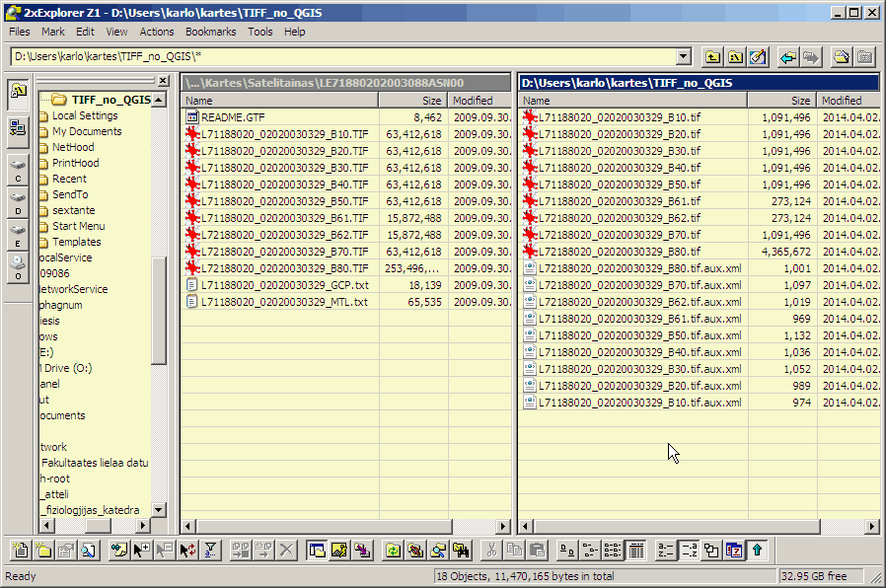Screen dimensions: 886x588
Task: Select drive C in the sidebar
Action: click(18, 171)
